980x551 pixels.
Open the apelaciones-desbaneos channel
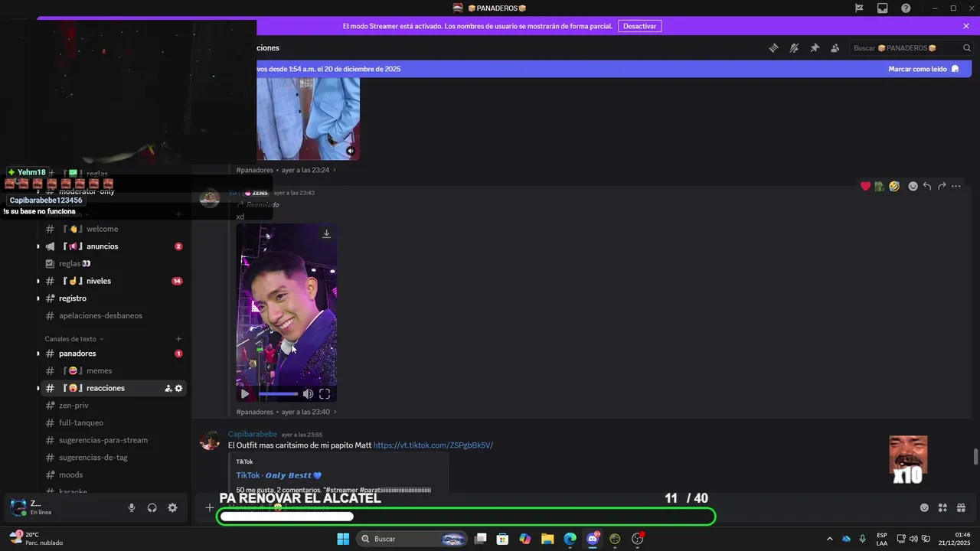pos(112,315)
